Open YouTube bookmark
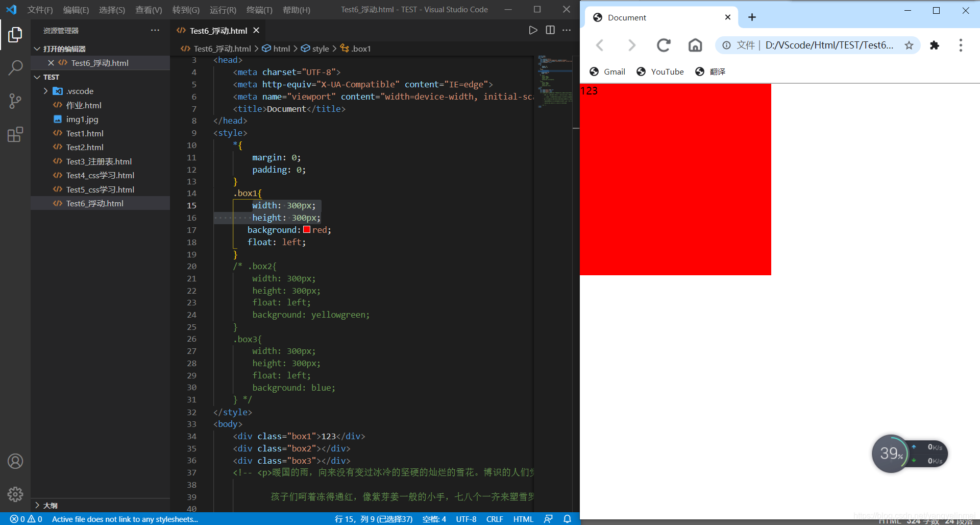Viewport: 980px width, 525px height. [660, 71]
